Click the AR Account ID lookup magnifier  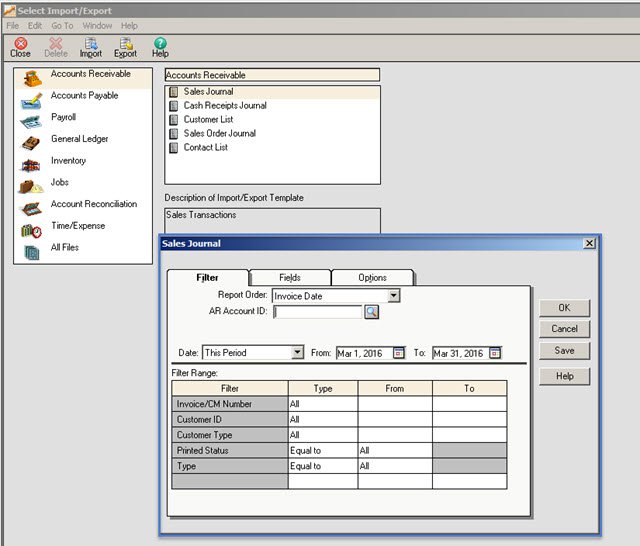(x=371, y=312)
